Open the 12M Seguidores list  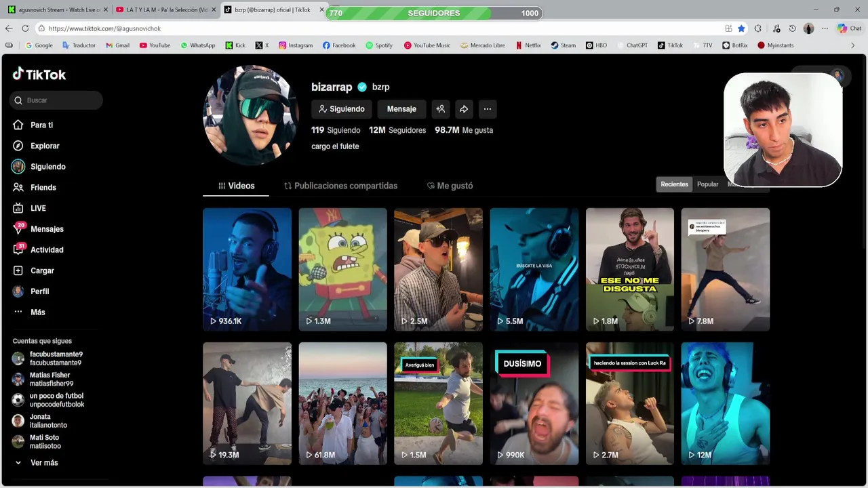397,130
